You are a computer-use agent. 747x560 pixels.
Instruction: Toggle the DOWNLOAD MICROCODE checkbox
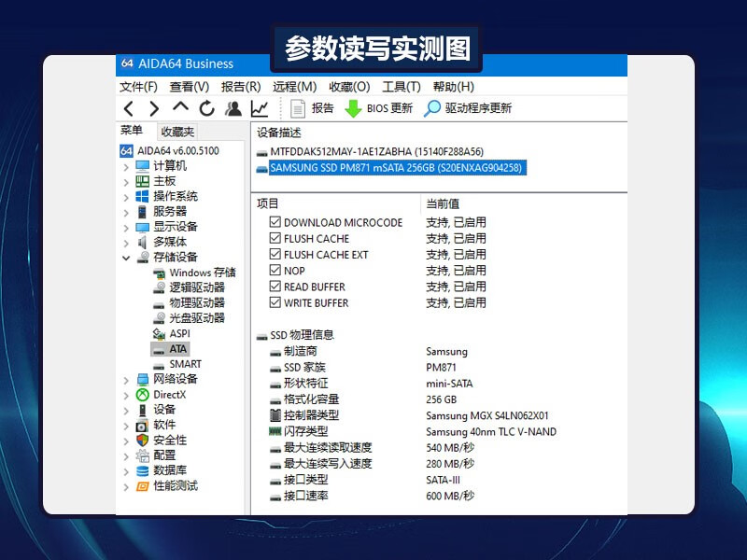point(275,222)
